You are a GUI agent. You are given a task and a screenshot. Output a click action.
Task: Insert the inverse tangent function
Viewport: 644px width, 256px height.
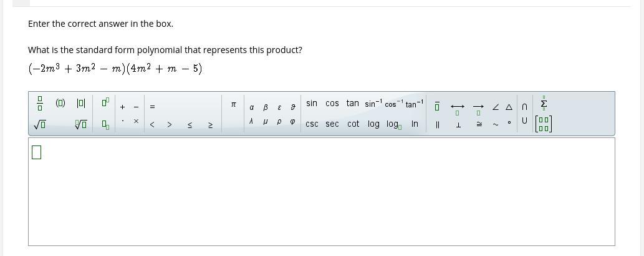(x=415, y=104)
